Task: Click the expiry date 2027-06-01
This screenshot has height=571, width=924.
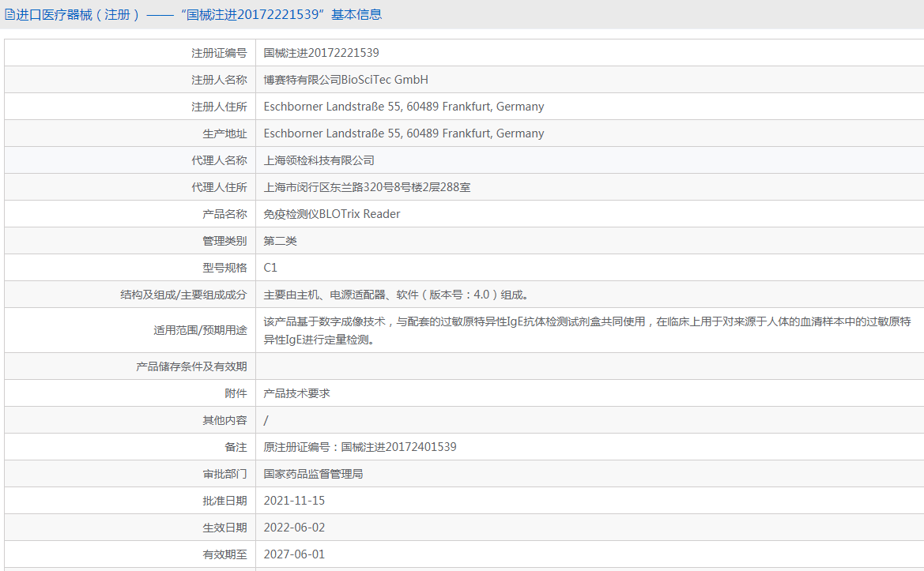Action: coord(294,554)
